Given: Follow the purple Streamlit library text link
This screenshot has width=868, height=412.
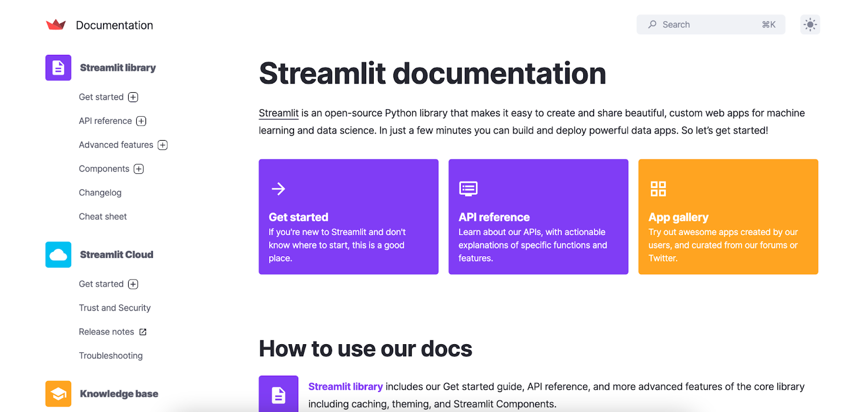Looking at the screenshot, I should pyautogui.click(x=346, y=386).
